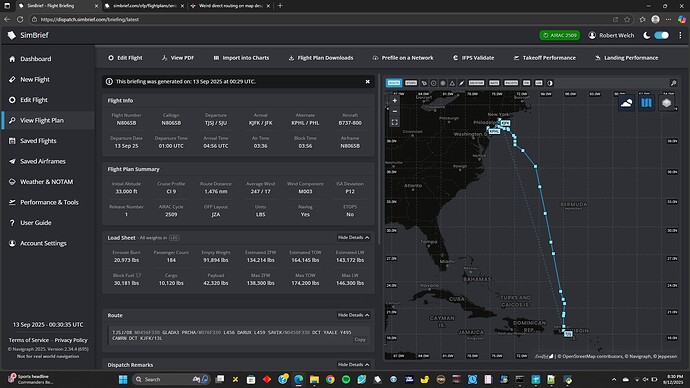
Task: Click IFPS Validate
Action: tap(473, 58)
